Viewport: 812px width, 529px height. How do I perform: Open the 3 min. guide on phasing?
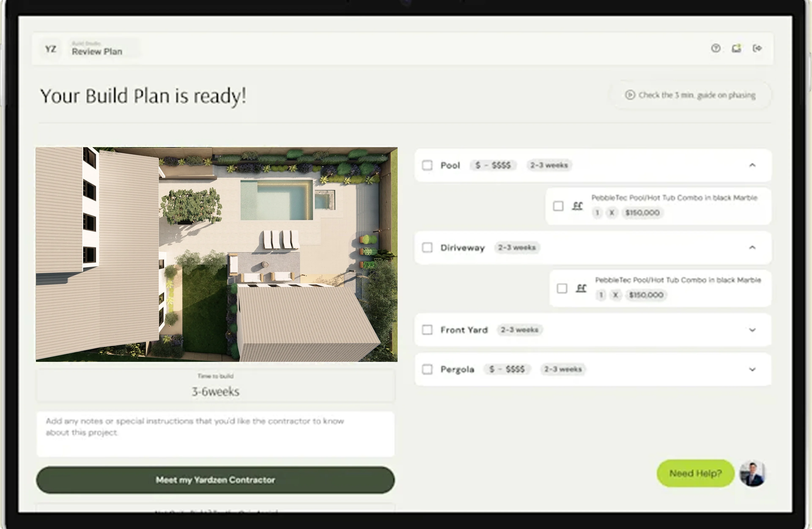[691, 95]
